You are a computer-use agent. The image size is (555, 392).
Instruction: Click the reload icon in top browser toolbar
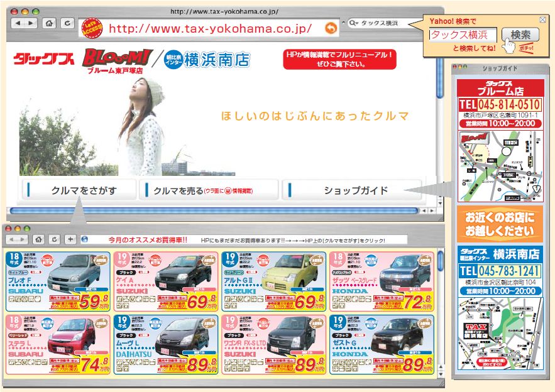pyautogui.click(x=67, y=24)
